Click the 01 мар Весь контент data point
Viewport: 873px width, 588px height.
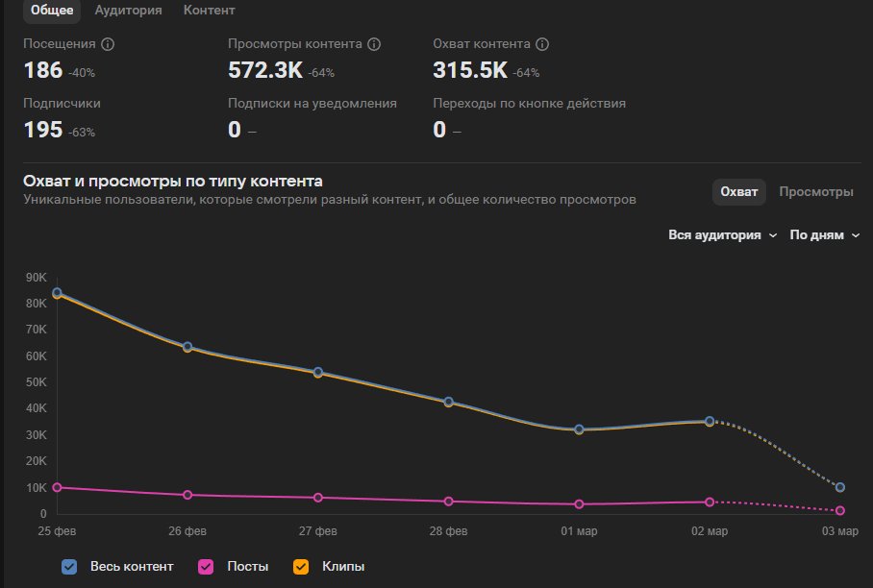point(580,429)
